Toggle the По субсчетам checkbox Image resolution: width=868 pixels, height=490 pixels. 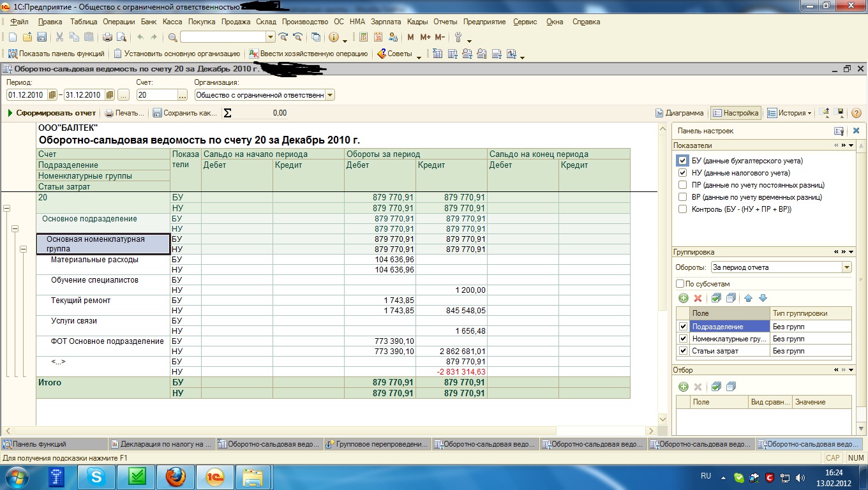[680, 284]
